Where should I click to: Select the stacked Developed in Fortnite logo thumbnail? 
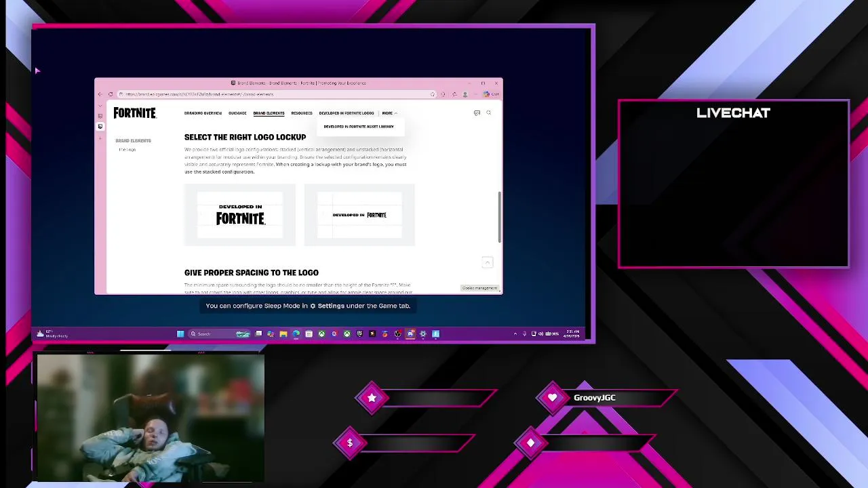tap(240, 215)
